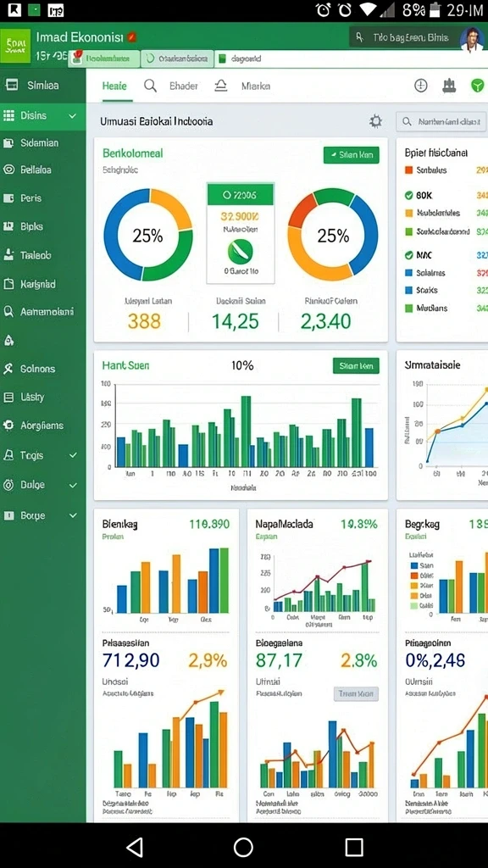Image resolution: width=488 pixels, height=868 pixels.
Task: Expand the Togis sidebar chevron
Action: click(x=73, y=455)
